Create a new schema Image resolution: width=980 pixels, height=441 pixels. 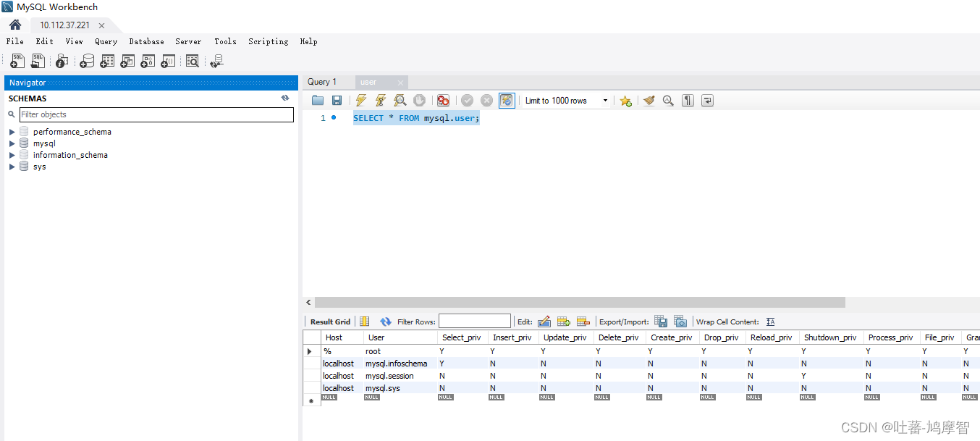[86, 61]
